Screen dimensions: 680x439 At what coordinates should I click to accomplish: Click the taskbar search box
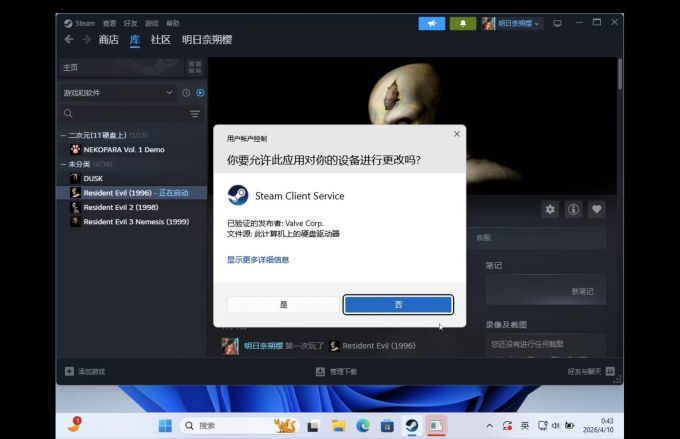tap(239, 426)
